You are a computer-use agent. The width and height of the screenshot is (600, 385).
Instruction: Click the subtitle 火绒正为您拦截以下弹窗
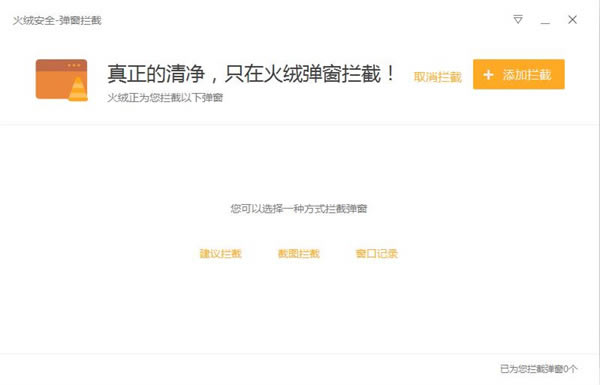pyautogui.click(x=165, y=98)
